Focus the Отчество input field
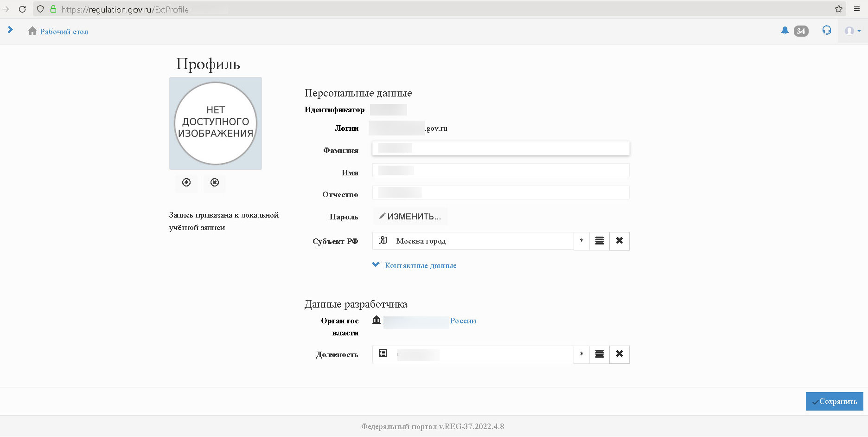868x437 pixels. click(x=501, y=193)
